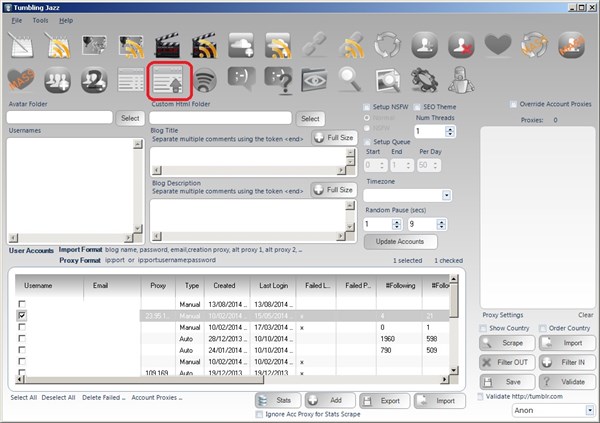Click the plain notepad text post icon
This screenshot has width=600, height=423.
tap(21, 45)
